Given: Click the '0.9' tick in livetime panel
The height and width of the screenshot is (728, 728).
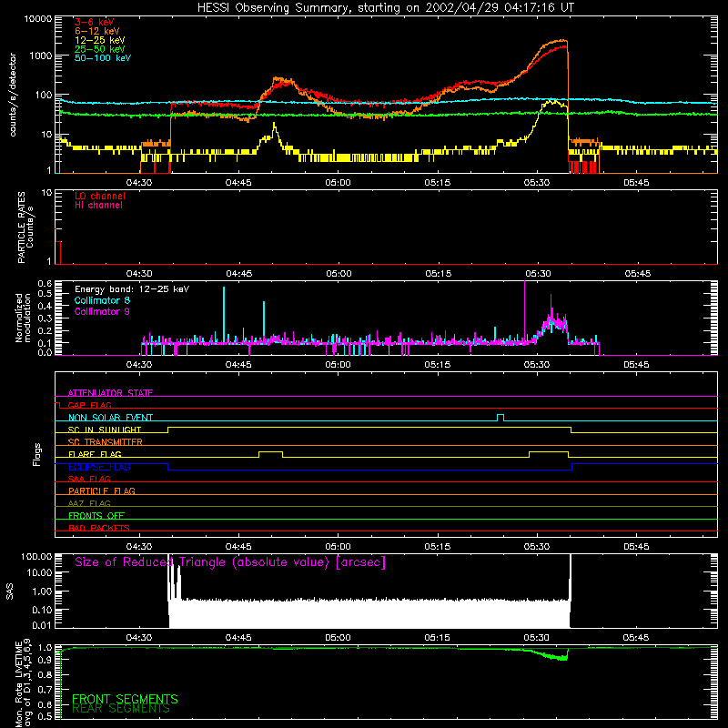Looking at the screenshot, I should (45, 661).
